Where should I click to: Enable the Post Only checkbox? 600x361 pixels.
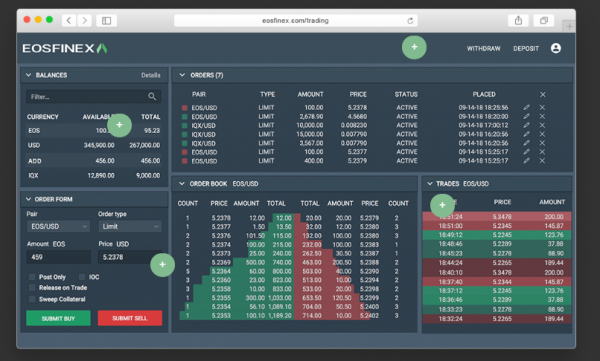(32, 277)
